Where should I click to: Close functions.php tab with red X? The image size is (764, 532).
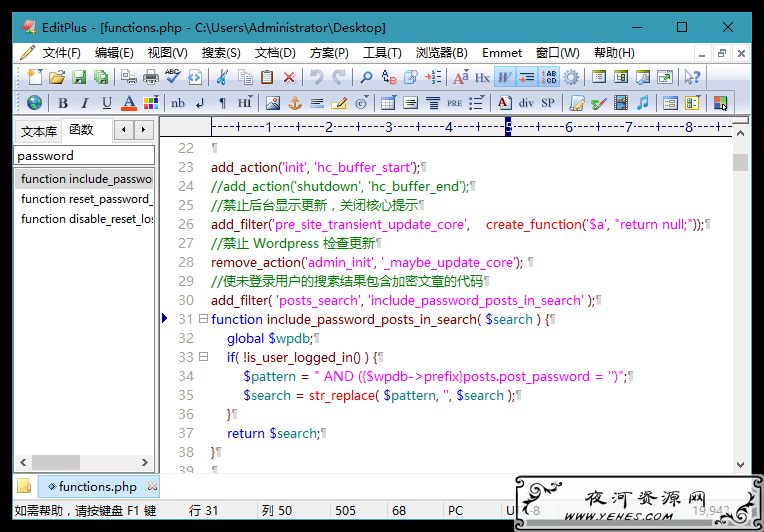coord(153,486)
